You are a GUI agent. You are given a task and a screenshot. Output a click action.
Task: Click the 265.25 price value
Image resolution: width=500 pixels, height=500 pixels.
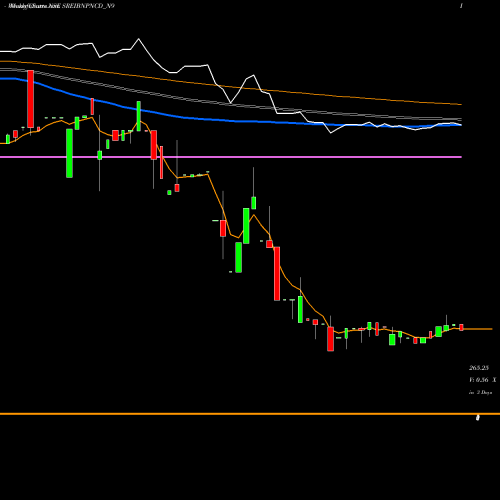coord(479,368)
